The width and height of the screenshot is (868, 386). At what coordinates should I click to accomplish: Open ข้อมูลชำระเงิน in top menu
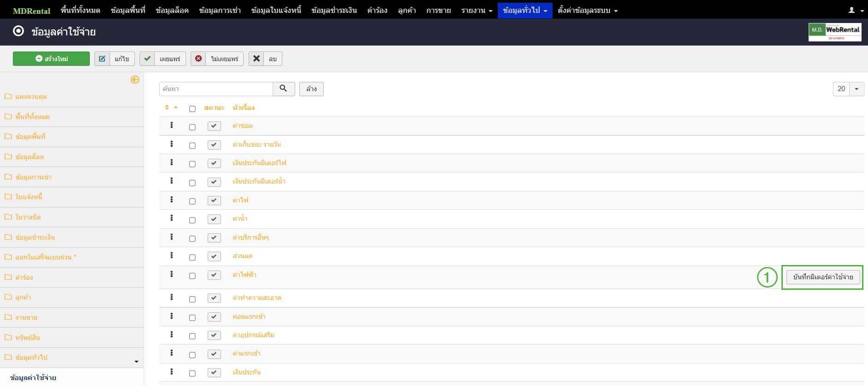(x=334, y=10)
